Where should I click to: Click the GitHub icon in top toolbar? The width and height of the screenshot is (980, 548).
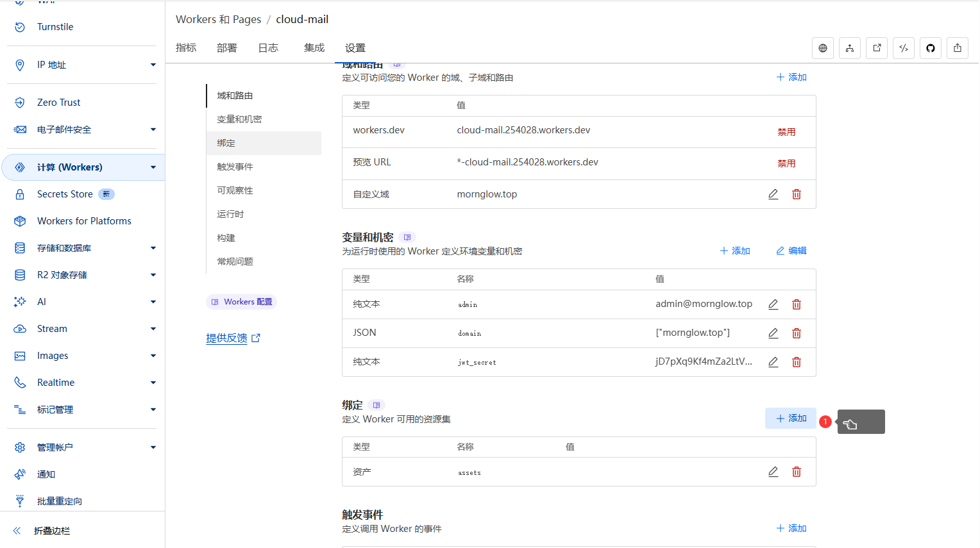coord(930,48)
